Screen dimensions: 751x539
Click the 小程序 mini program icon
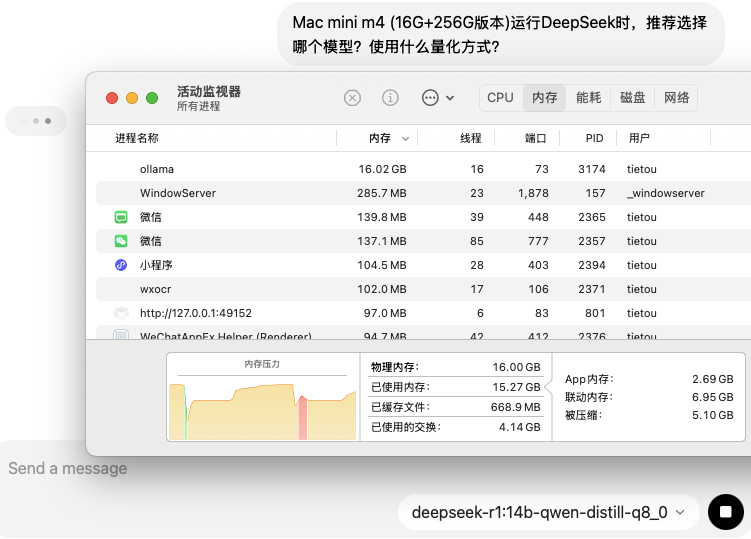coord(121,265)
